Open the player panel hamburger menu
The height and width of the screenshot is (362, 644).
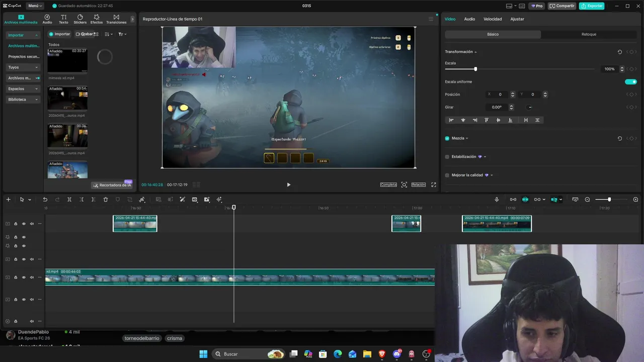[x=431, y=19]
